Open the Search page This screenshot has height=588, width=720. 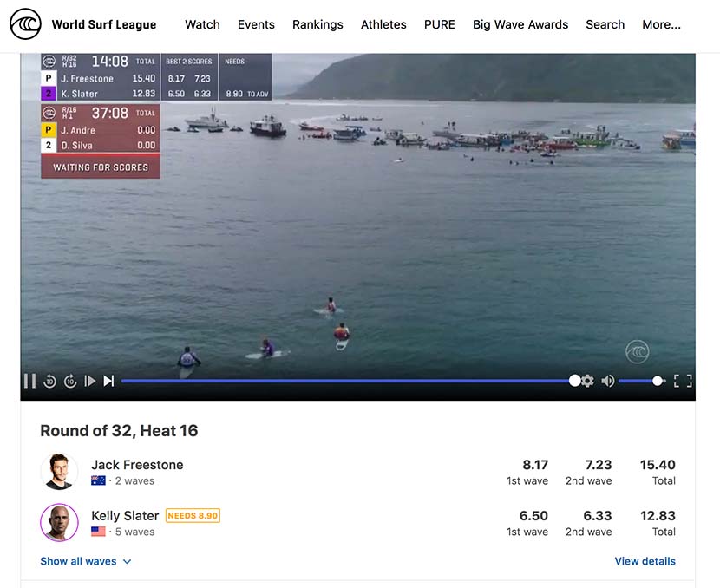click(x=605, y=24)
